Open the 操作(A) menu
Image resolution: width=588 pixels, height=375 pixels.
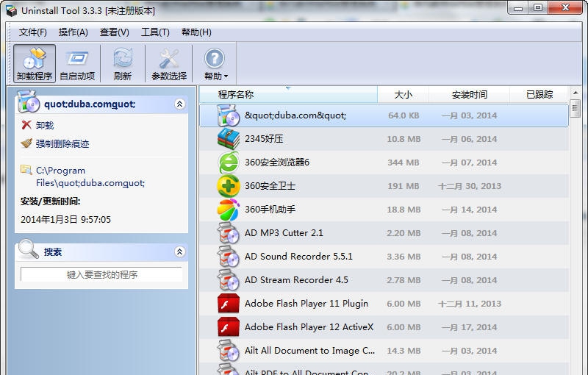click(x=73, y=32)
